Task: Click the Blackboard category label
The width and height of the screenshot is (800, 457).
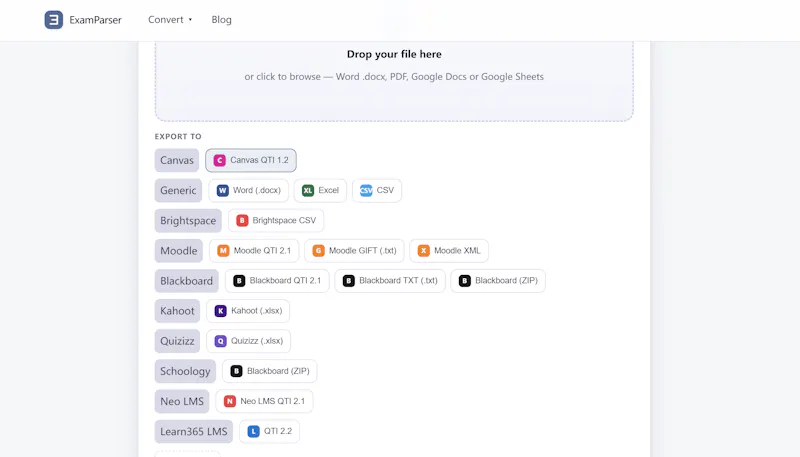Action: point(186,281)
